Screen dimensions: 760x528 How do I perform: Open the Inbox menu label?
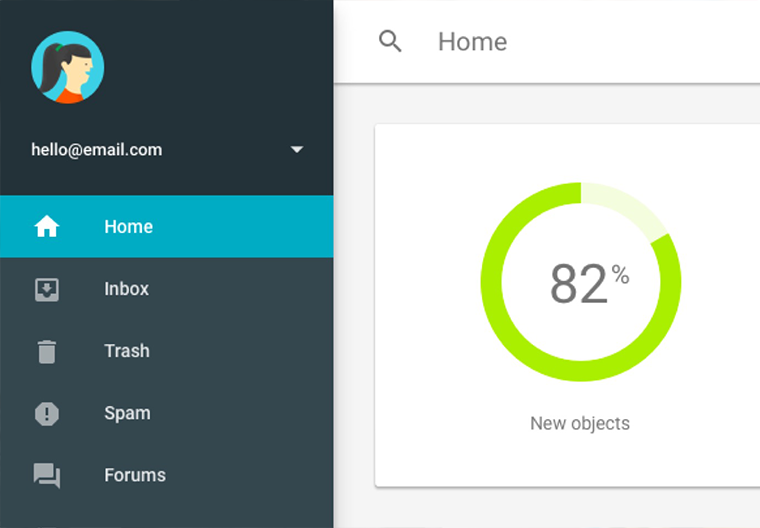point(126,289)
